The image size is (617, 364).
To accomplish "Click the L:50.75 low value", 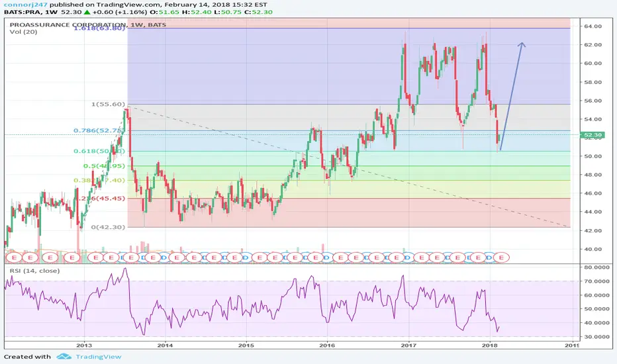I will pos(227,12).
